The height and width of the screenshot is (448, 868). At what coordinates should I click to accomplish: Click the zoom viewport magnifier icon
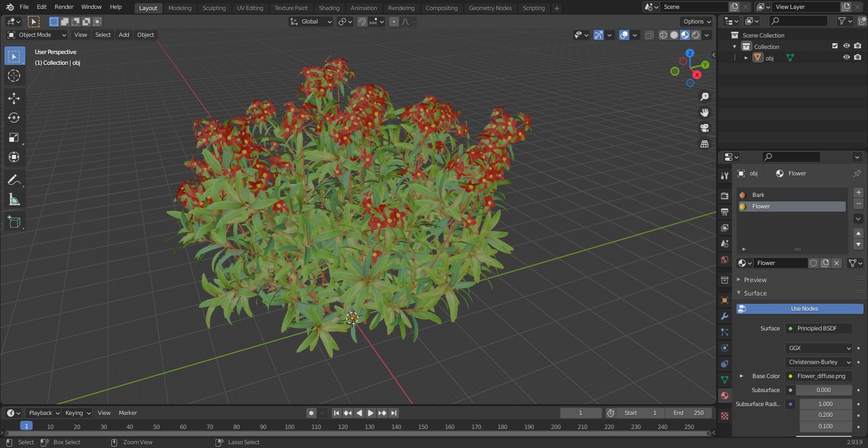[x=705, y=97]
